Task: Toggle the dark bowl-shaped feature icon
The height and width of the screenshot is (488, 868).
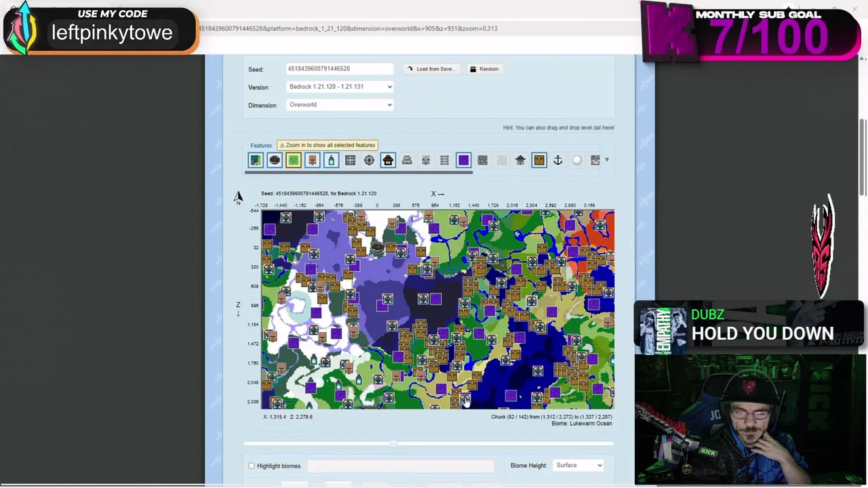Action: (x=275, y=160)
